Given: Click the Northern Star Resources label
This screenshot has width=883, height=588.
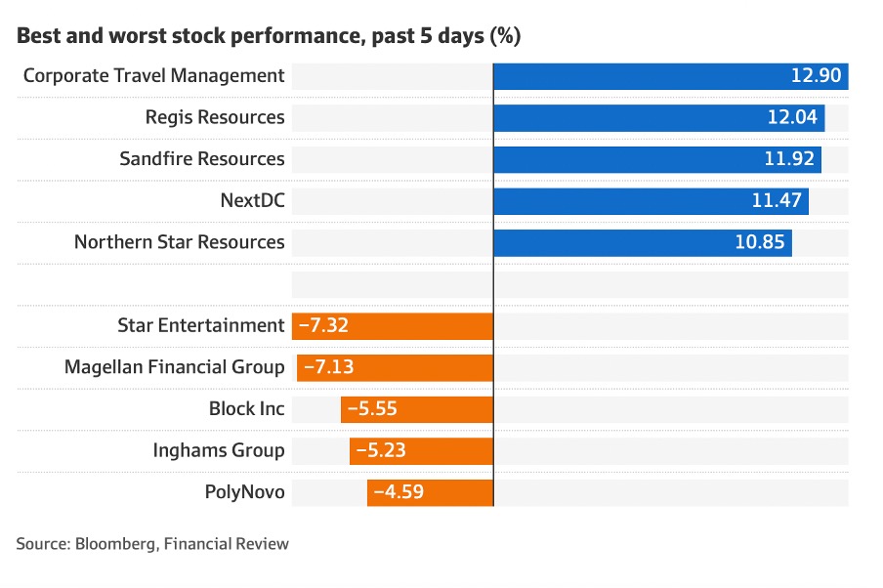Looking at the screenshot, I should (x=180, y=241).
